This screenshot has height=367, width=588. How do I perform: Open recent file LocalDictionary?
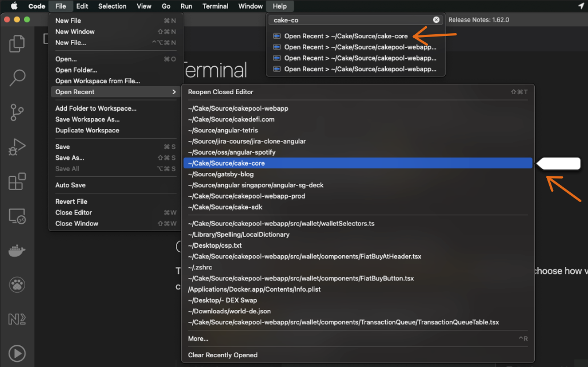(358, 235)
